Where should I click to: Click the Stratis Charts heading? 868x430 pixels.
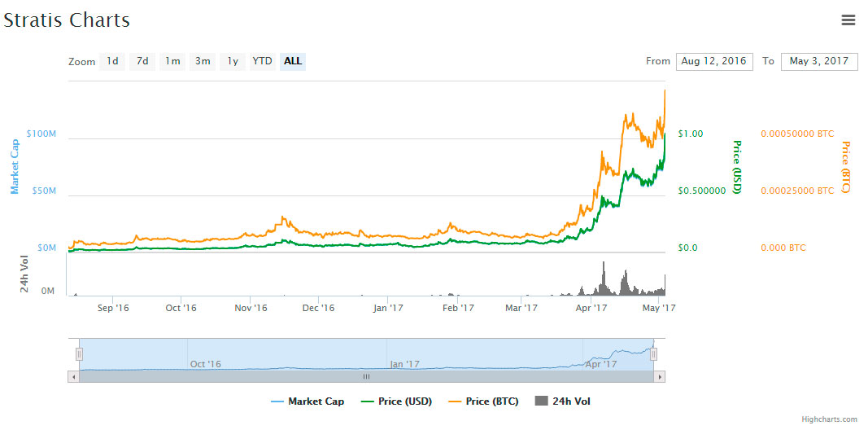pos(67,20)
